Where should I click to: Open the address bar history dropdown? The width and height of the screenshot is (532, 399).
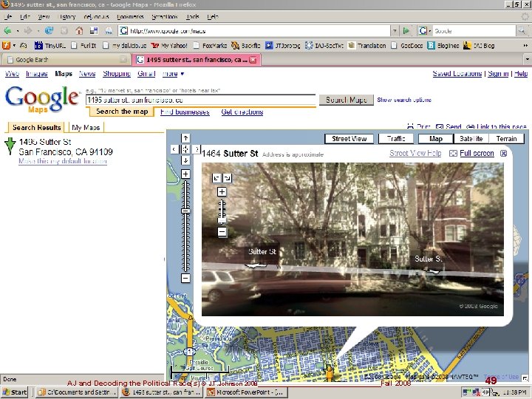coord(395,31)
